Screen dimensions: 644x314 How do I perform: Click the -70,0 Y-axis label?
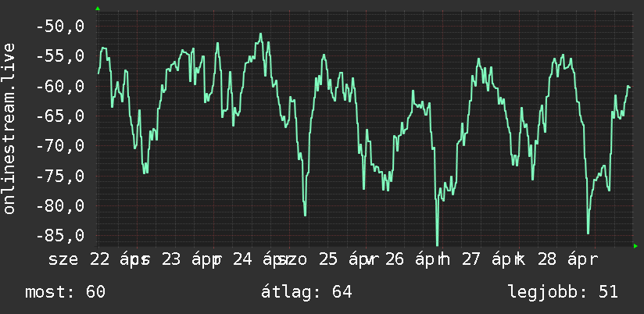pos(60,146)
